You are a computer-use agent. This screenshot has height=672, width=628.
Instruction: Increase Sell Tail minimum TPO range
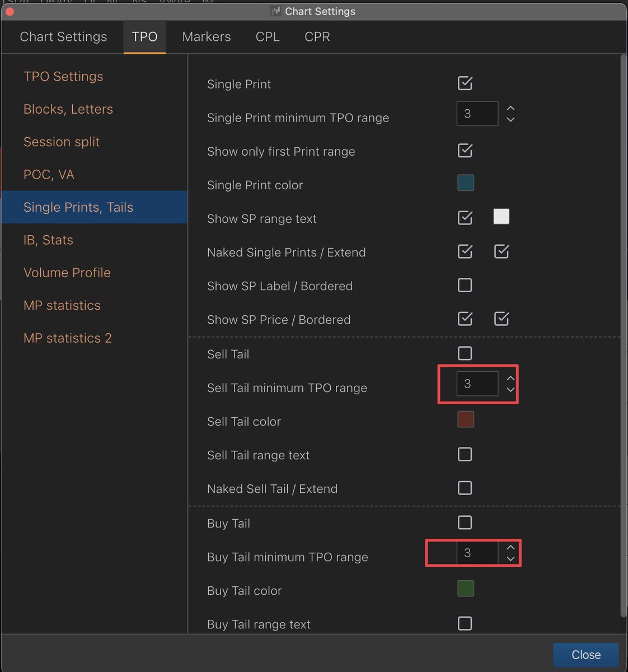coord(510,378)
